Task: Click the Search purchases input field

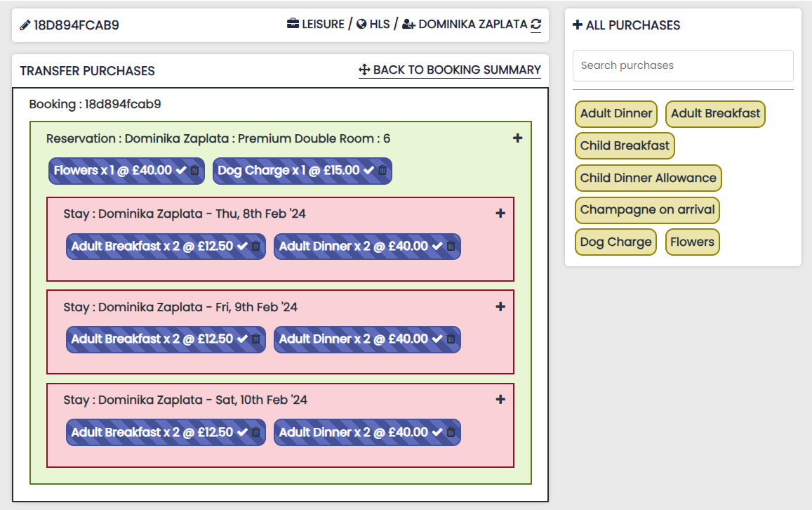Action: (683, 65)
